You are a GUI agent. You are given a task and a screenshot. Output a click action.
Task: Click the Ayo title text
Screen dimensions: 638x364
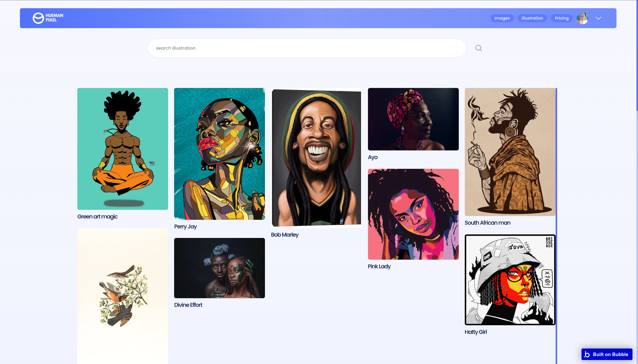click(373, 157)
